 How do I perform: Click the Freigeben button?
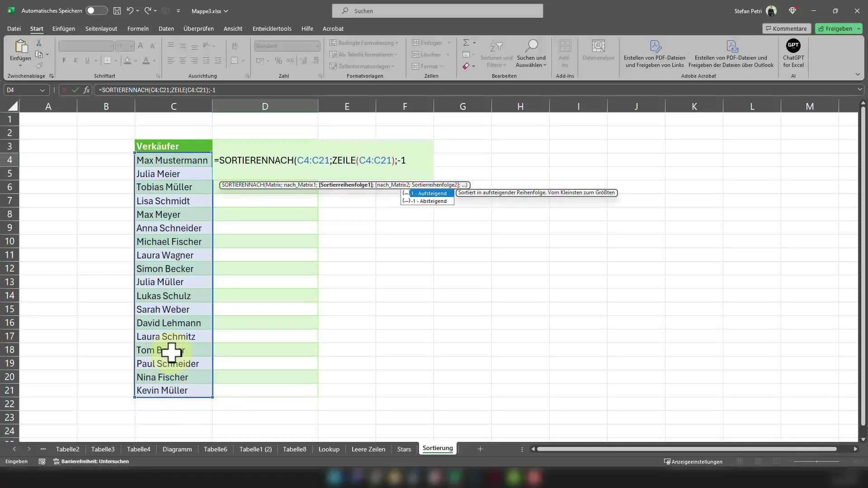tap(838, 28)
